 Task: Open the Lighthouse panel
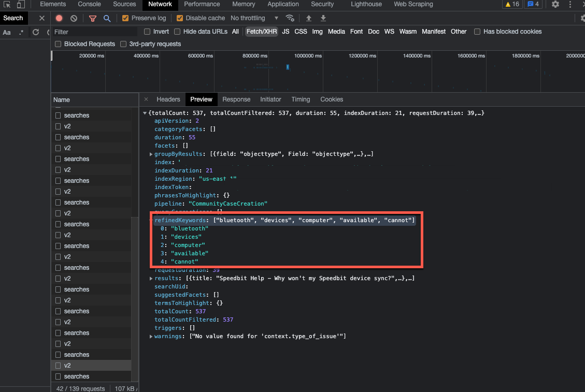366,4
